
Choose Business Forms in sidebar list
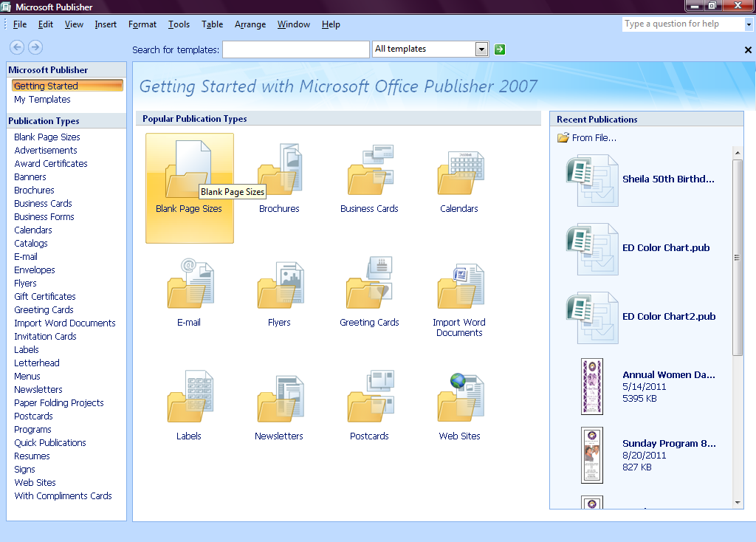coord(44,217)
